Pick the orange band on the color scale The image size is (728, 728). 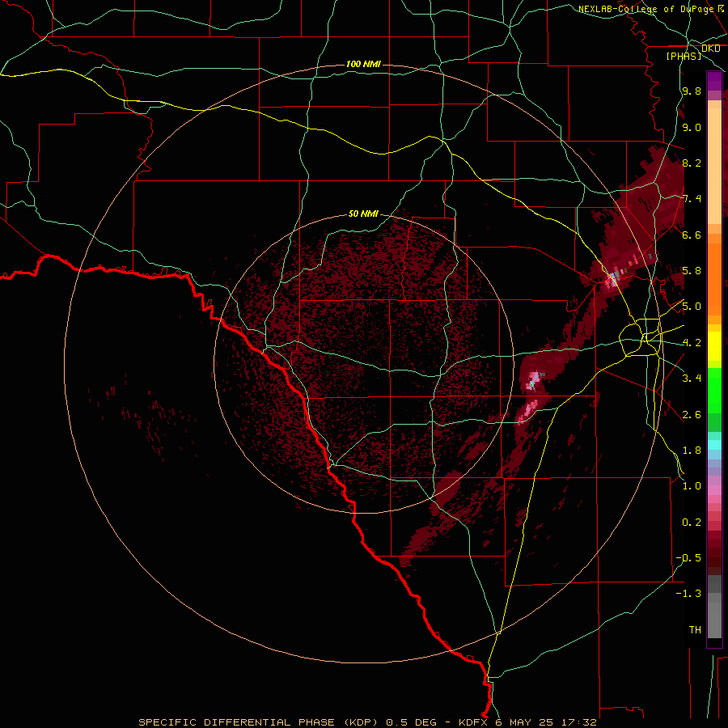(x=714, y=278)
